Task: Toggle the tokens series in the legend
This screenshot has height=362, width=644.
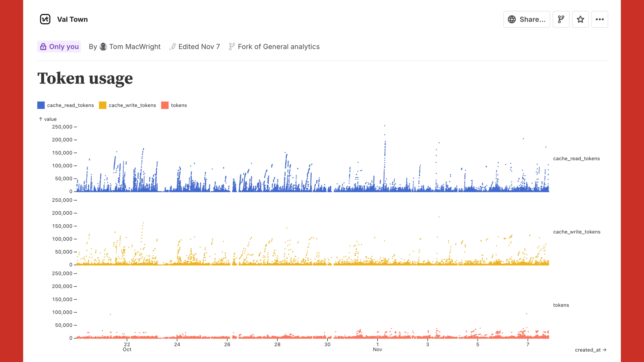Action: [x=165, y=105]
